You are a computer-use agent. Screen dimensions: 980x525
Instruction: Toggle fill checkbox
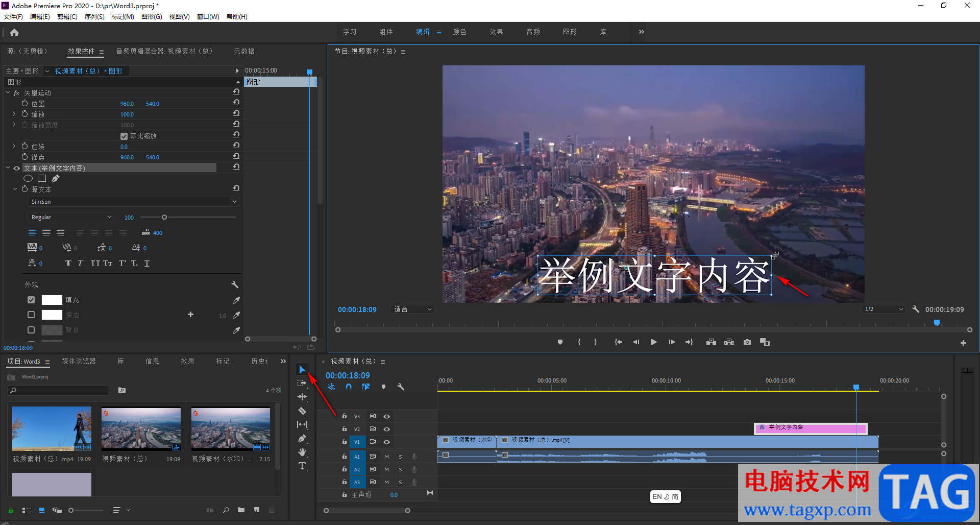(x=31, y=300)
